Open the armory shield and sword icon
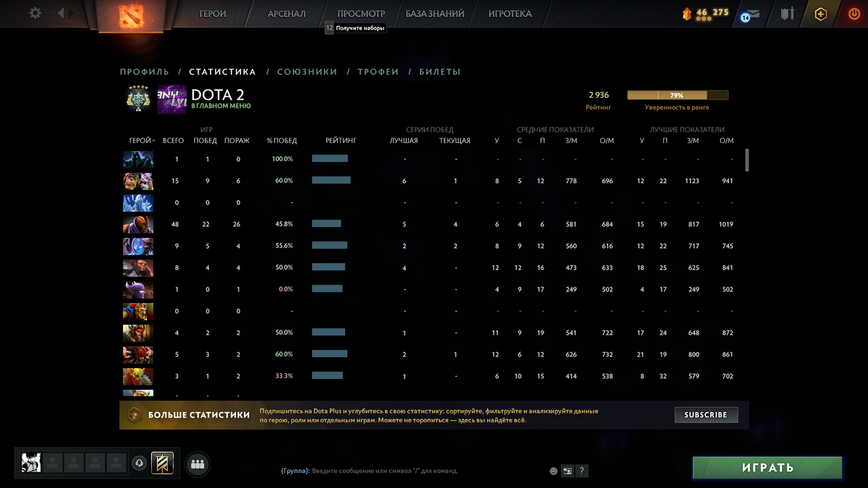Screen dimensions: 868x488 click(787, 13)
